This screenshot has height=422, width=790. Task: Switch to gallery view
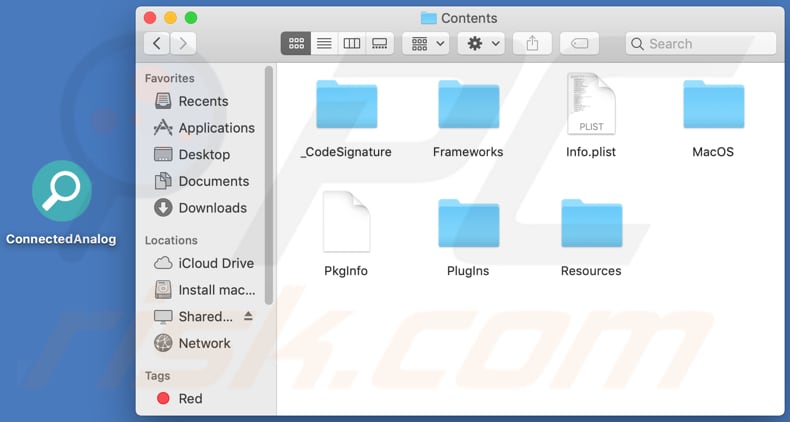[x=379, y=43]
